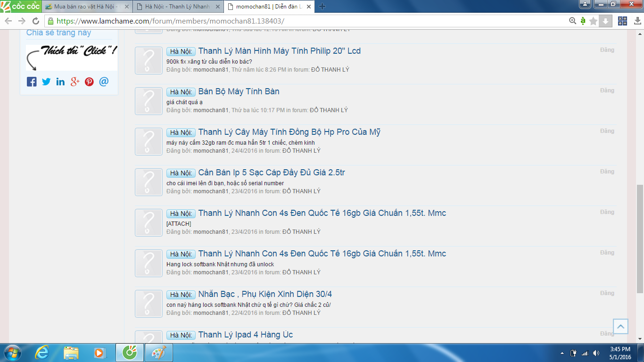Reload the current page
The width and height of the screenshot is (644, 362).
[x=36, y=21]
